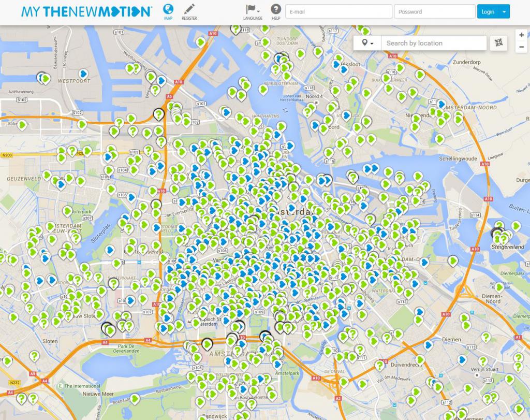Click the GEUZENVELD district label
The image size is (530, 420).
[x=24, y=178]
